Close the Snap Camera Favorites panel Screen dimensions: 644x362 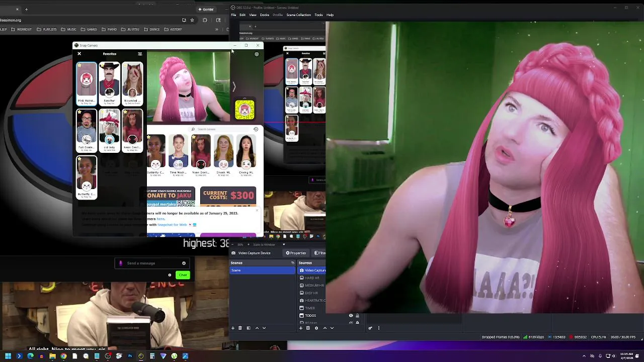click(x=79, y=54)
